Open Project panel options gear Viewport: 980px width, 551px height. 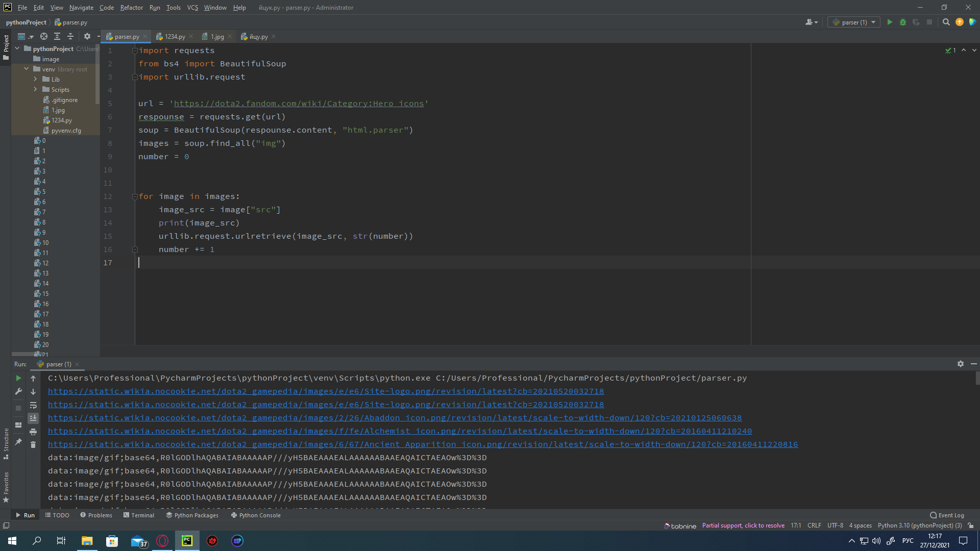tap(87, 36)
